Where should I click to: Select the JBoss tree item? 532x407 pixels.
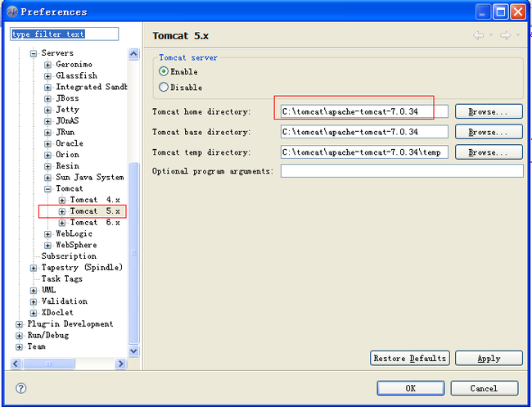[67, 98]
